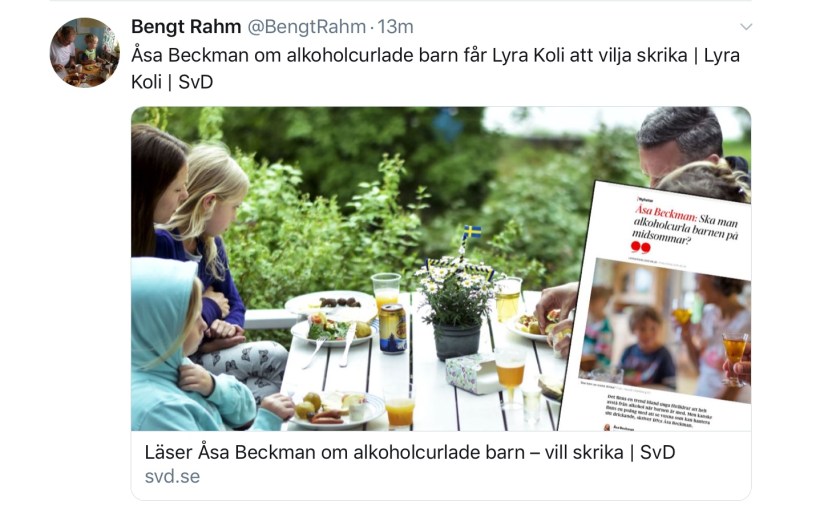Image resolution: width=840 pixels, height=505 pixels.
Task: Click the inset article headline "Ska man alkoholcurla barnen"
Action: (685, 224)
